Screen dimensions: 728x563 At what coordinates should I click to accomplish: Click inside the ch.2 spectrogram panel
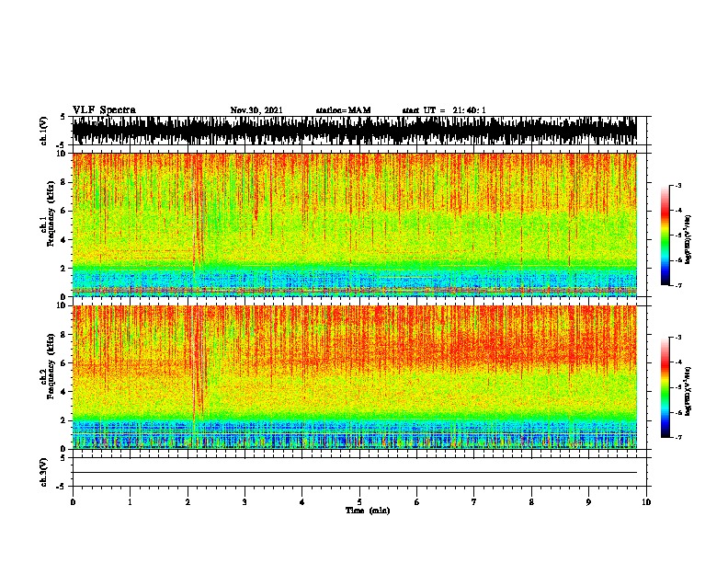[x=354, y=377]
